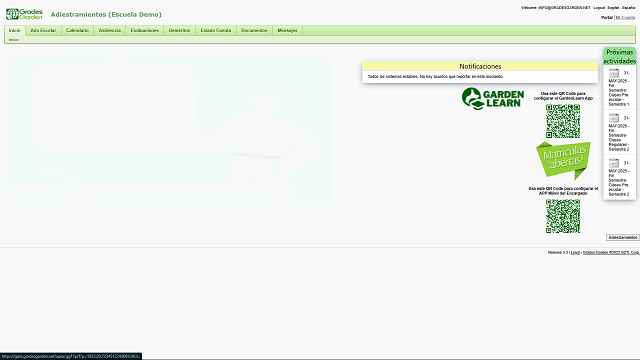Click calendar icon for Pre escolar Semestre 2

(614, 163)
